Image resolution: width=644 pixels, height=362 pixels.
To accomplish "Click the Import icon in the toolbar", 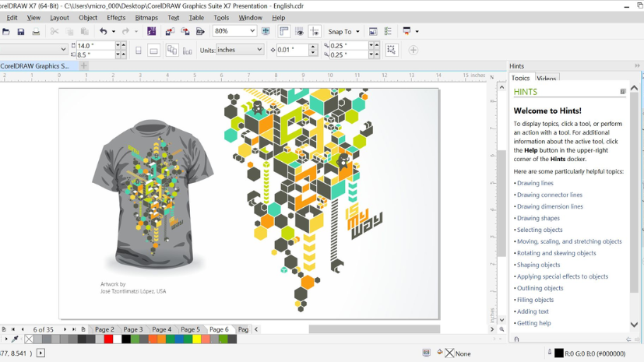I will [170, 32].
